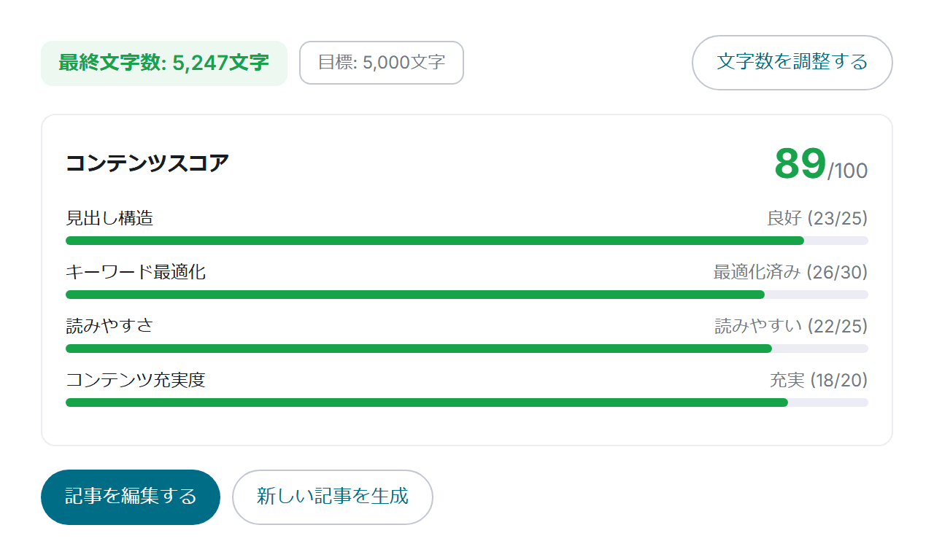
Task: Click the 新しい記事を生成 button
Action: click(332, 497)
